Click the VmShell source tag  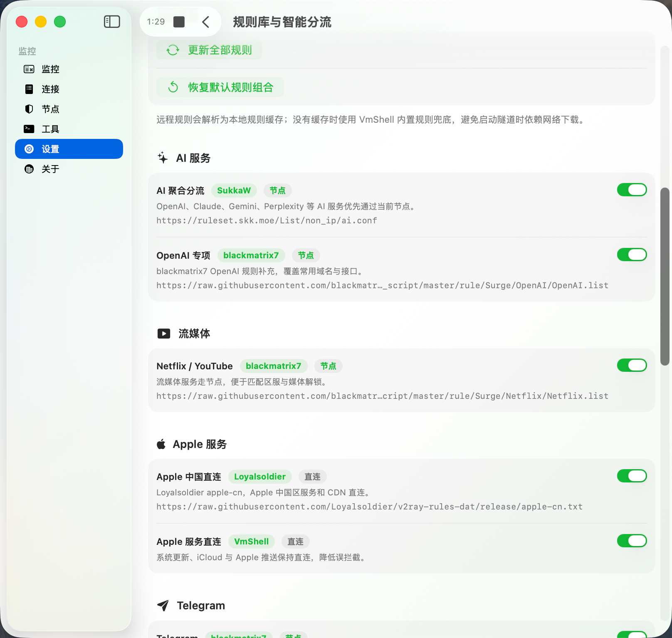(x=252, y=542)
